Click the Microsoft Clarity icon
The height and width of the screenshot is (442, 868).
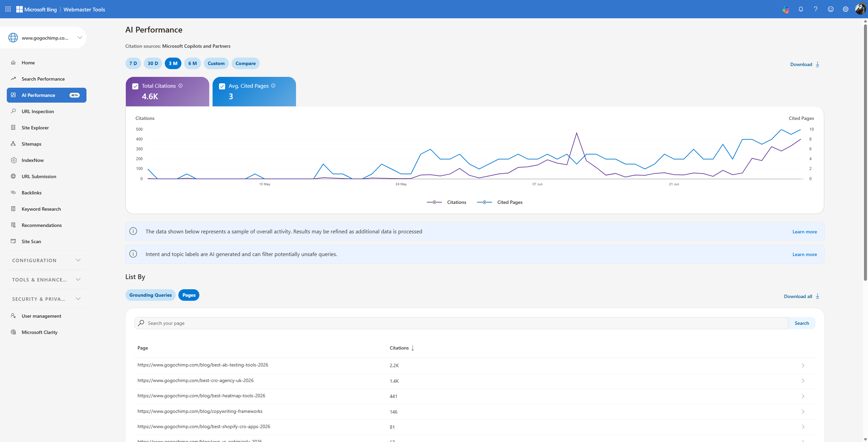13,332
